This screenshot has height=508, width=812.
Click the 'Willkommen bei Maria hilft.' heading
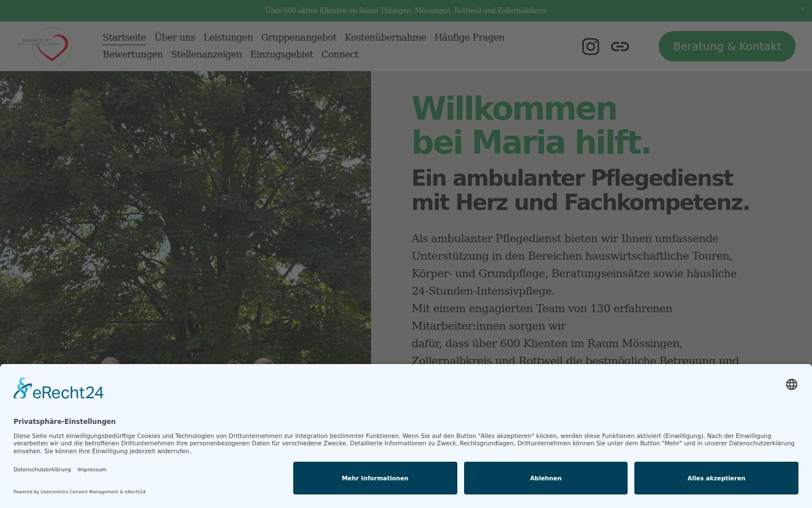(x=531, y=125)
